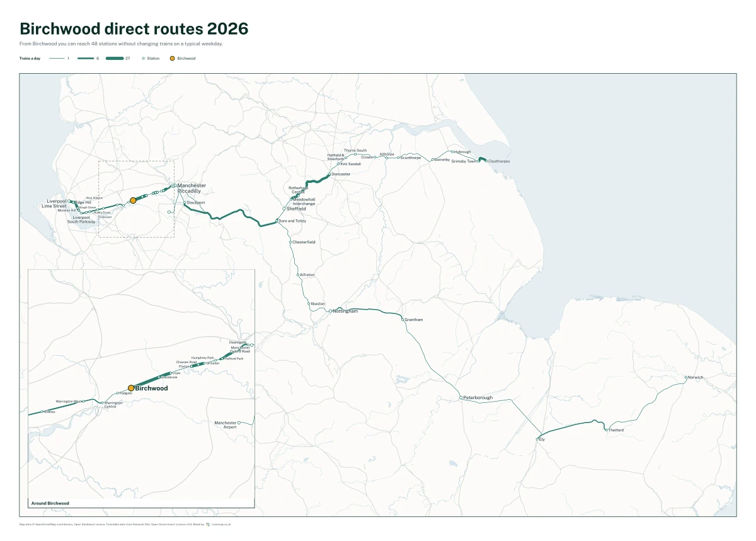Viewport: 756px width, 541px height.
Task: Click the Grantham station label
Action: tap(414, 320)
